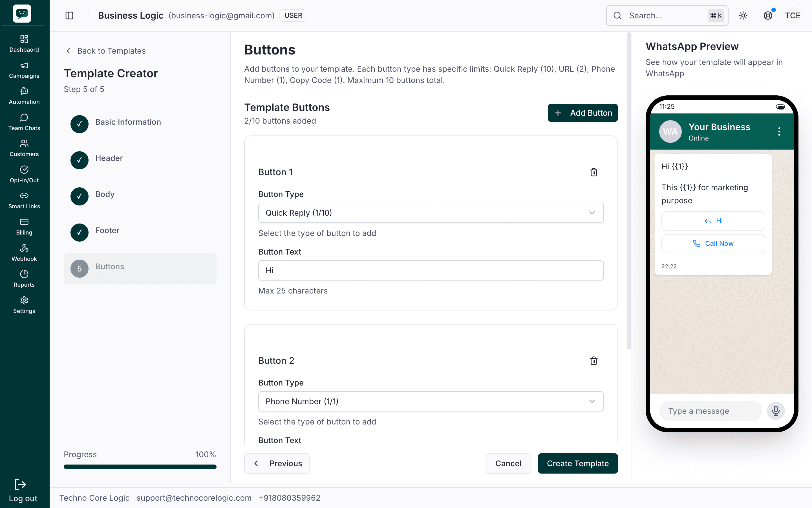
Task: Open the Dashboard page
Action: [x=24, y=44]
